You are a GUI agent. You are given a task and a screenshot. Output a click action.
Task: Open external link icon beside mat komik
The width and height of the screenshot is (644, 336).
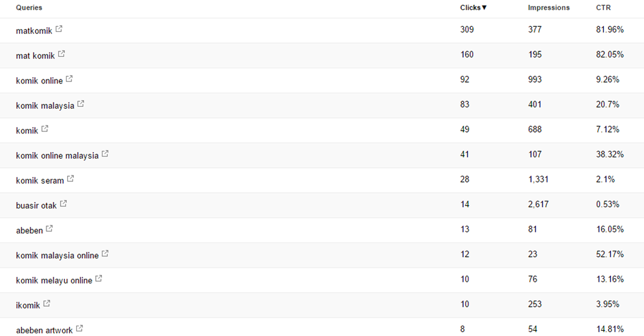point(62,54)
